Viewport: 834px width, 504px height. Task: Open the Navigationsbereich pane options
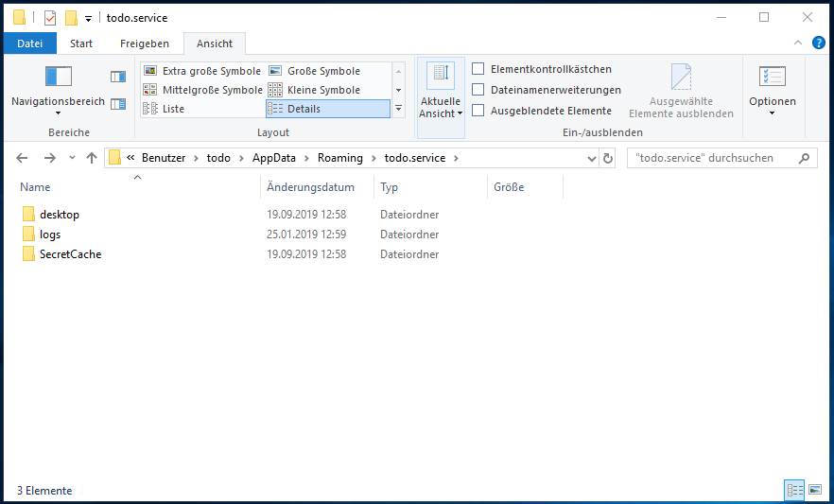pos(58,91)
